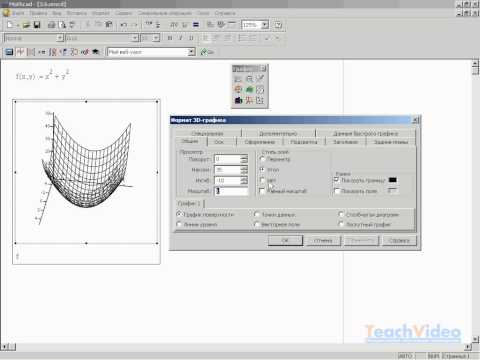Click the Zoom icon in the Graph palette

click(x=249, y=79)
